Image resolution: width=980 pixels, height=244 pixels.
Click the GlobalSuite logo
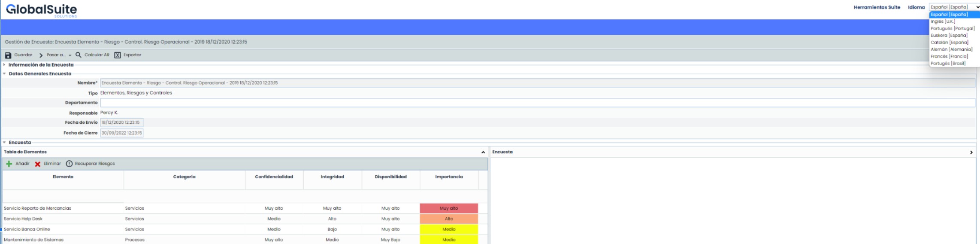coord(42,10)
